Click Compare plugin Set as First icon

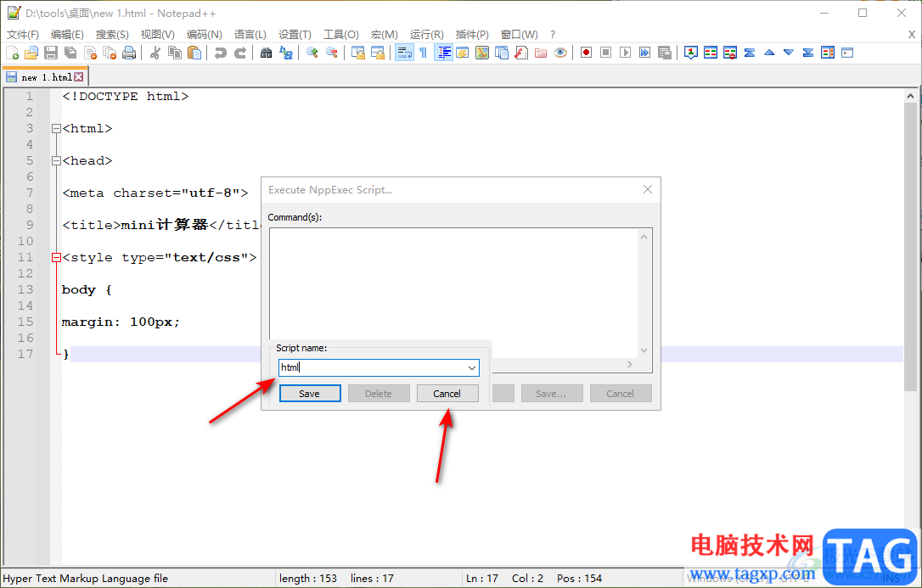pyautogui.click(x=691, y=53)
